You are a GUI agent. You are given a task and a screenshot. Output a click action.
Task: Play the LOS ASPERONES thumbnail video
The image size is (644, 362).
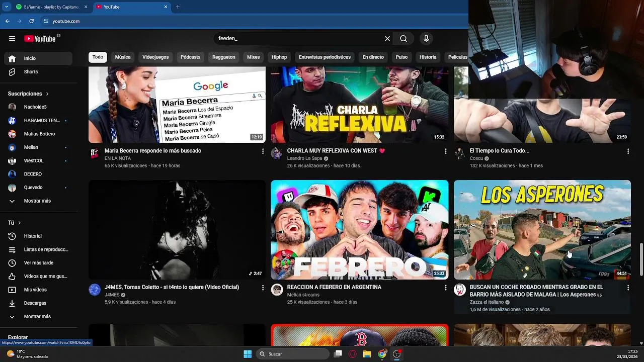(x=542, y=230)
